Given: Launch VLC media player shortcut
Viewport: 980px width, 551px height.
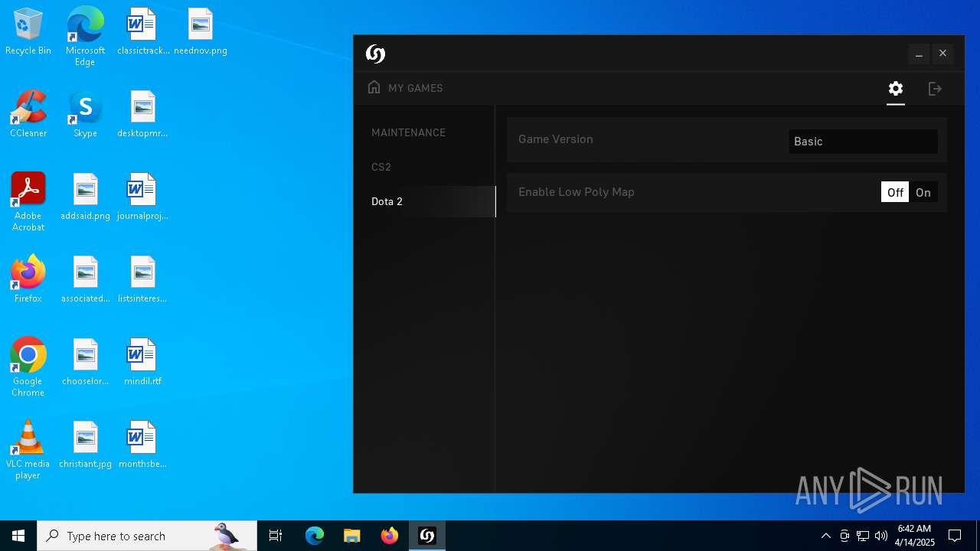Looking at the screenshot, I should click(28, 450).
